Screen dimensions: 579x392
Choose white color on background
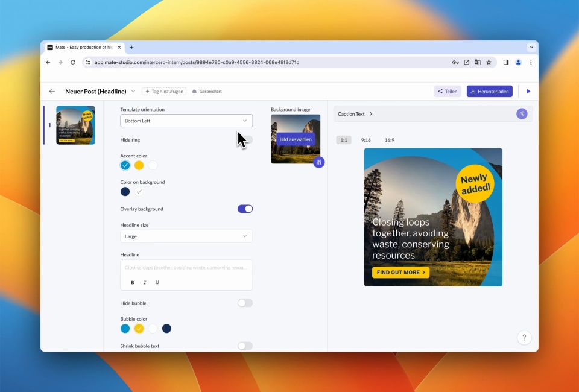pyautogui.click(x=139, y=192)
